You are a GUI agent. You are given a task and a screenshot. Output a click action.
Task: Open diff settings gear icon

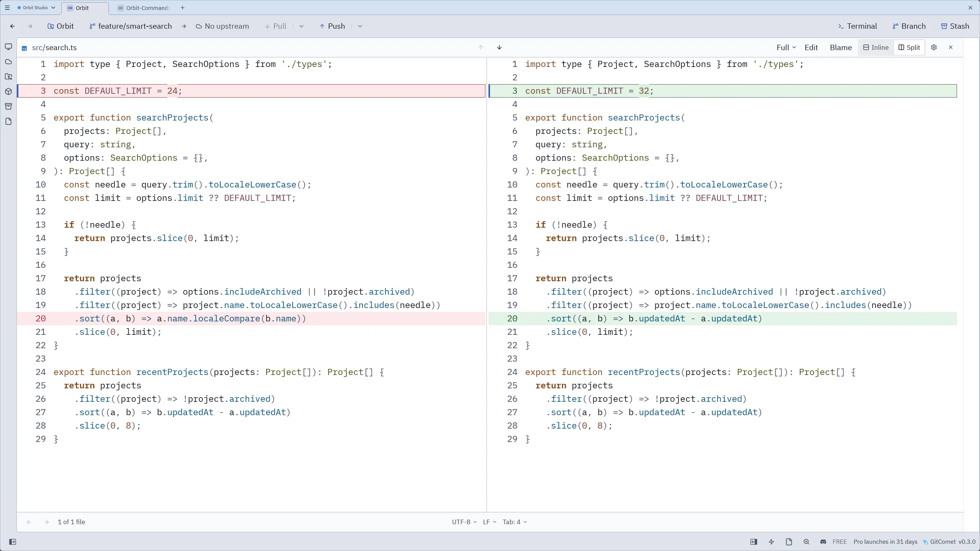tap(934, 47)
